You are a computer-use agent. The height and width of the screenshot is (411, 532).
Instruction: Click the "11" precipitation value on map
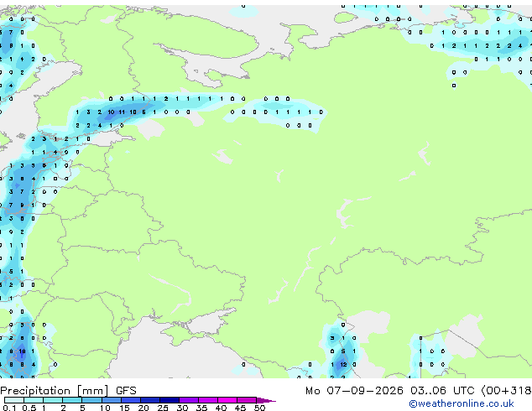click(122, 112)
